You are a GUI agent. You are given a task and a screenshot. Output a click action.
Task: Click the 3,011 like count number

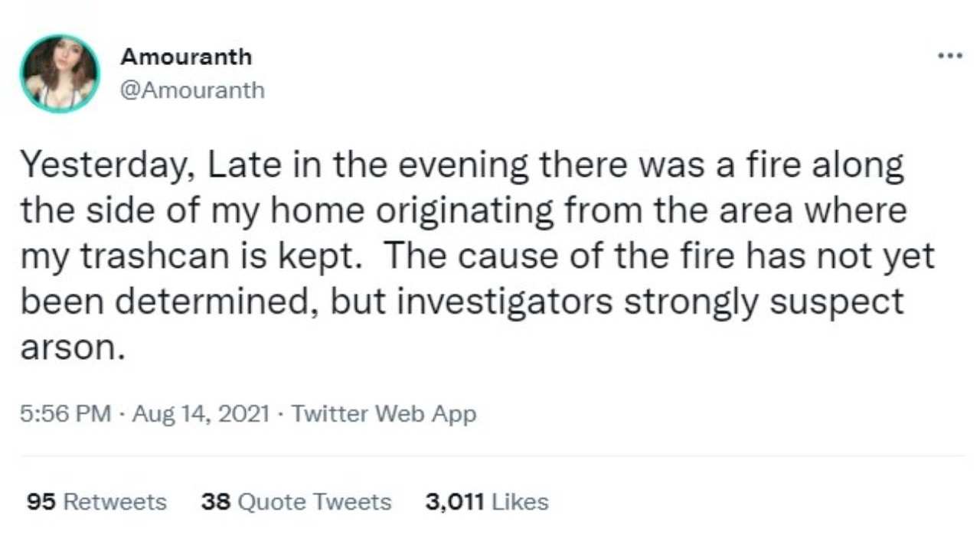[455, 502]
